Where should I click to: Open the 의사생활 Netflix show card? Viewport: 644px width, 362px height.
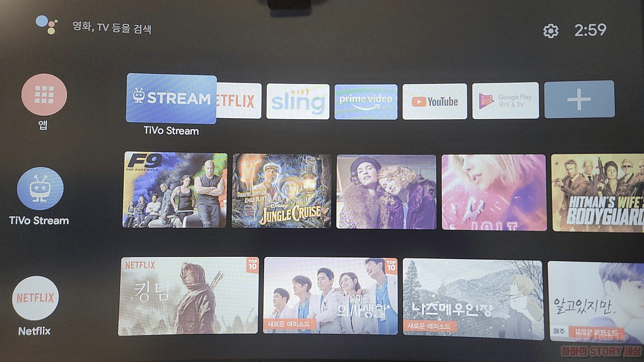point(331,296)
